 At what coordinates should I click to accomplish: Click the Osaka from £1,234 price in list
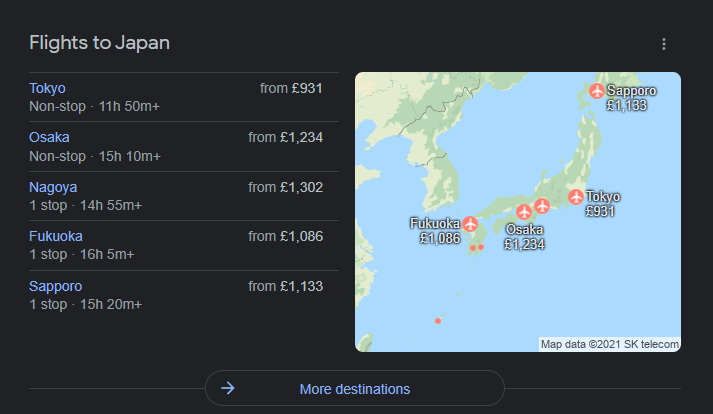(285, 137)
